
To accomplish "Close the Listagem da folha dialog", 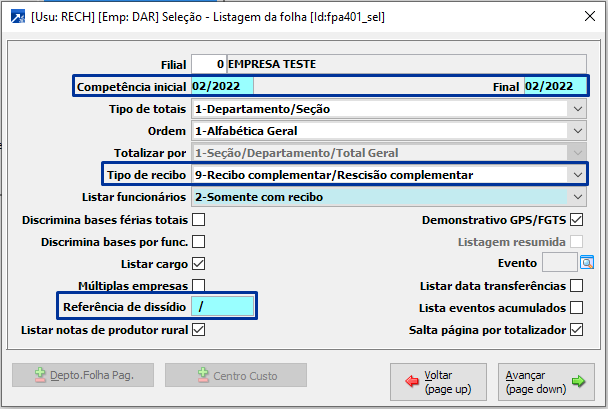I will [x=590, y=16].
